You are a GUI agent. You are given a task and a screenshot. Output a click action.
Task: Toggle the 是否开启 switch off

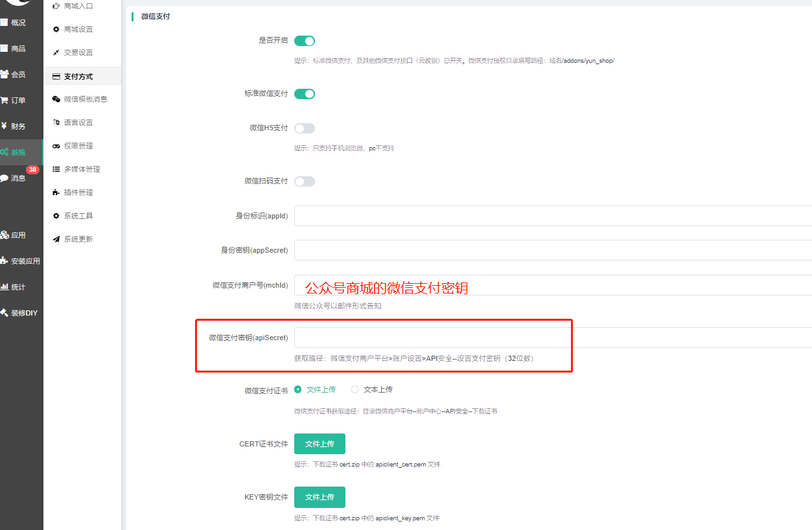coord(305,41)
